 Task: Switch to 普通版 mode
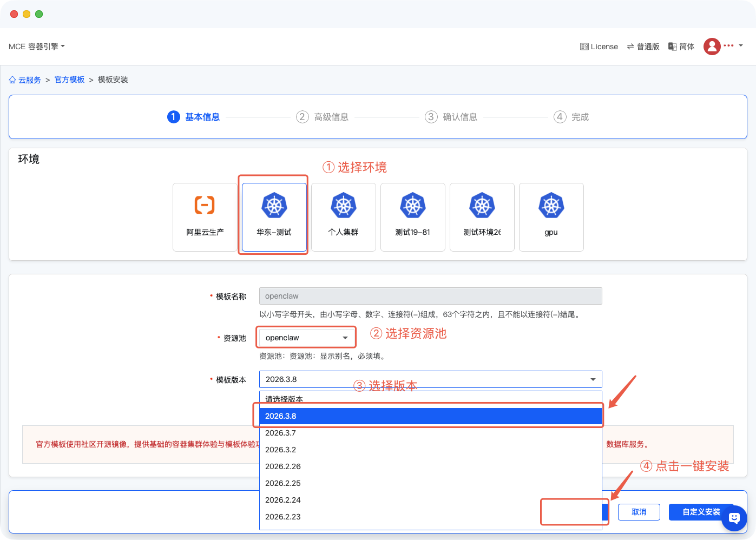(x=643, y=47)
